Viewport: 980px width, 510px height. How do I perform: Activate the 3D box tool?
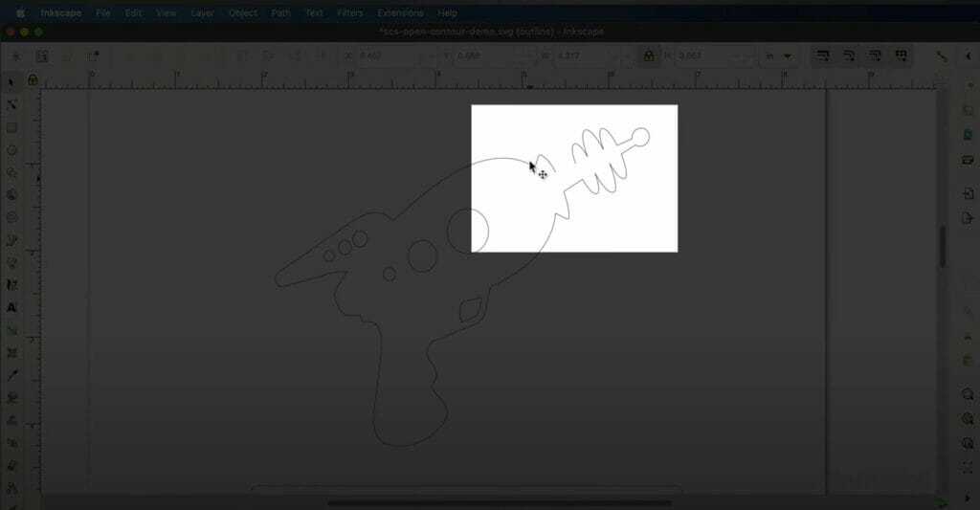pos(11,195)
